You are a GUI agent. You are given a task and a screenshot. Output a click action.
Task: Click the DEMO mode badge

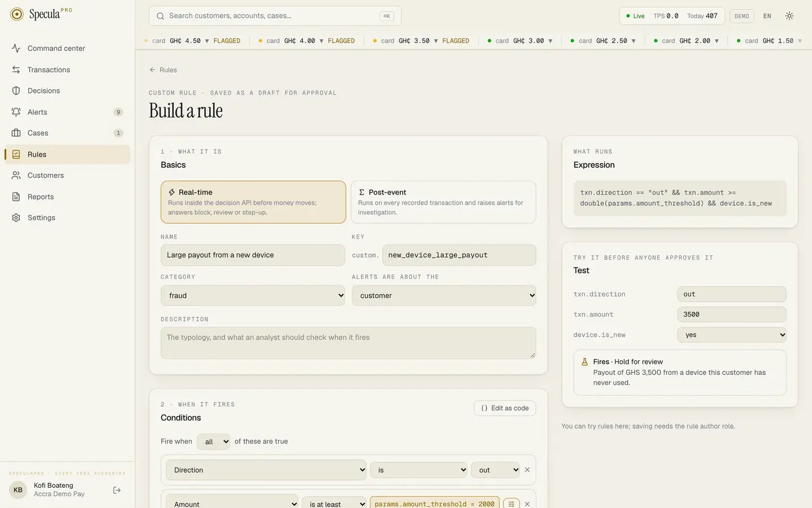coord(742,16)
